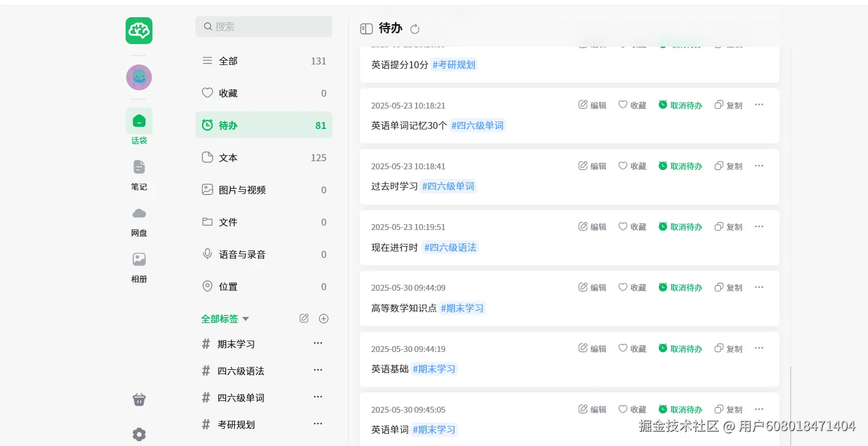Cancel to-do on 英语单词记忆30个 note

pyautogui.click(x=680, y=105)
